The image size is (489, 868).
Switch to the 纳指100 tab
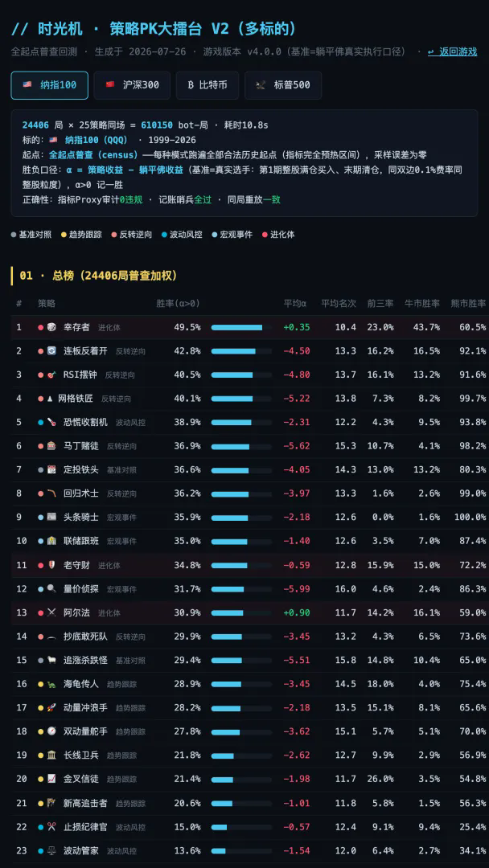[x=49, y=85]
